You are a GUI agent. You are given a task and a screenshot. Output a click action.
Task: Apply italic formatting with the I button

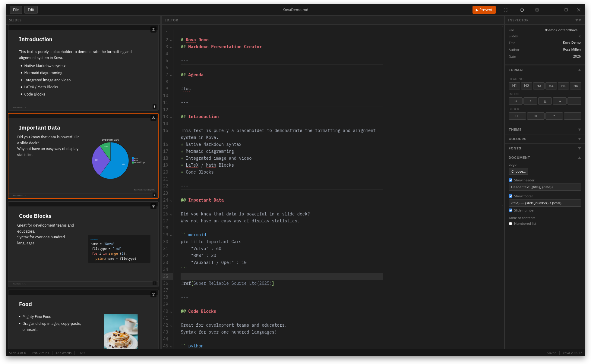pyautogui.click(x=530, y=101)
